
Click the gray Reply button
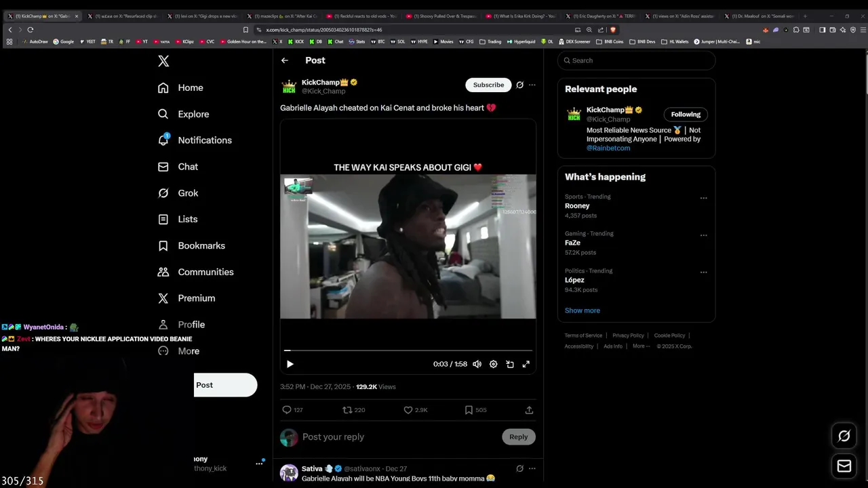click(518, 437)
